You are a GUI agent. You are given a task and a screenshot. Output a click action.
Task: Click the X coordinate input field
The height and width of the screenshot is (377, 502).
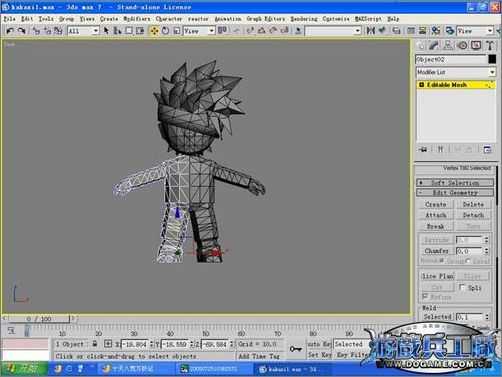coord(135,344)
